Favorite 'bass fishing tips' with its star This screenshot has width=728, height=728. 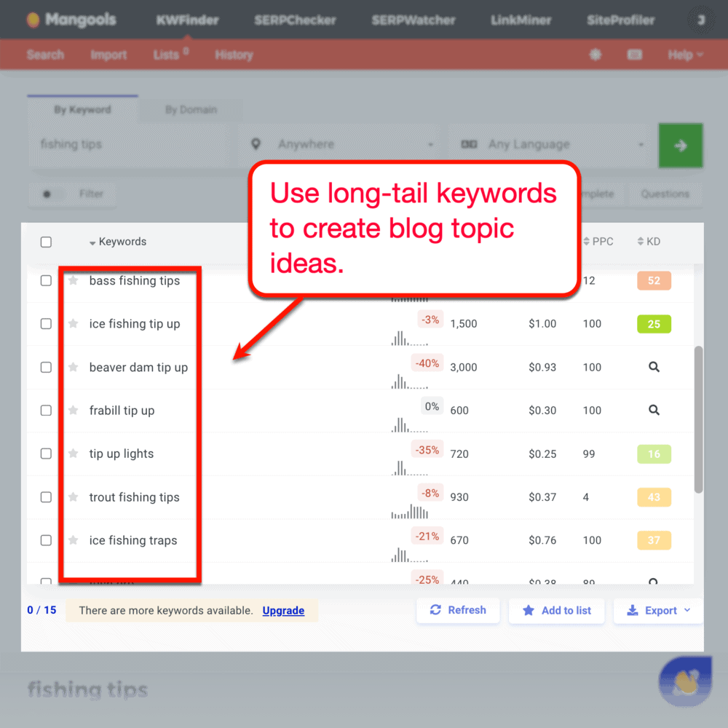[73, 280]
